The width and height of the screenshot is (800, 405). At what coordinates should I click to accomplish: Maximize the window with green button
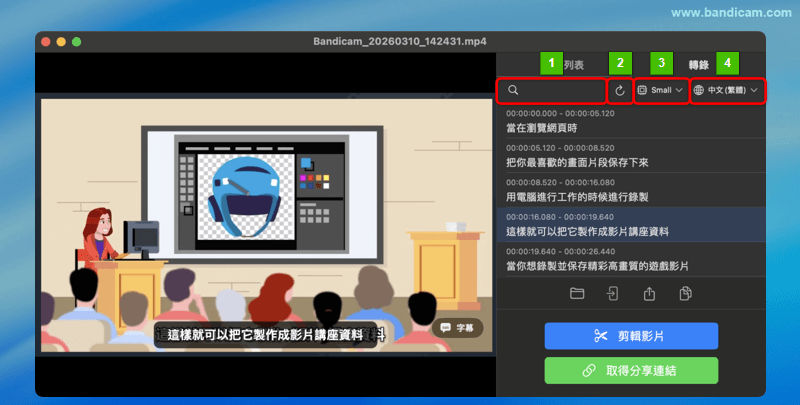(x=77, y=42)
